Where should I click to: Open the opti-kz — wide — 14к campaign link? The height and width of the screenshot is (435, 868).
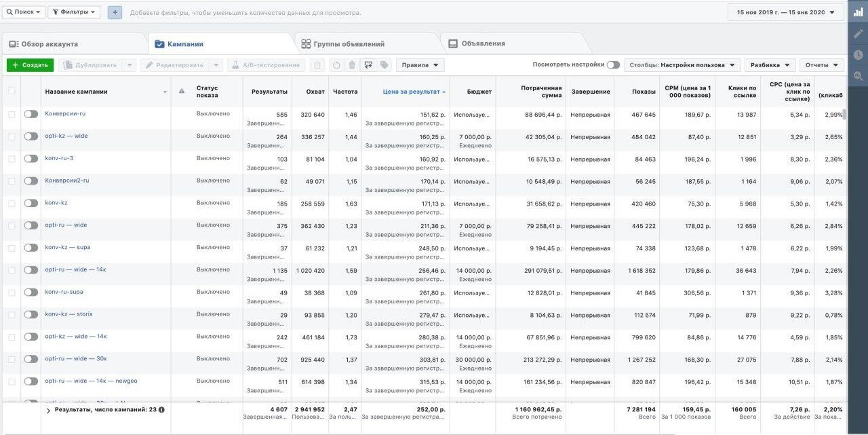[x=76, y=337]
